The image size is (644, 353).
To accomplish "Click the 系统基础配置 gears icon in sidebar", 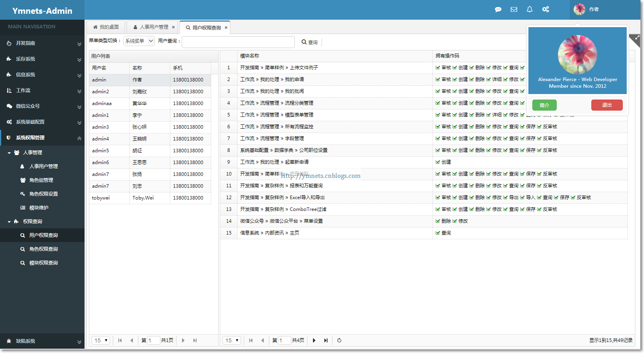I will coord(9,122).
